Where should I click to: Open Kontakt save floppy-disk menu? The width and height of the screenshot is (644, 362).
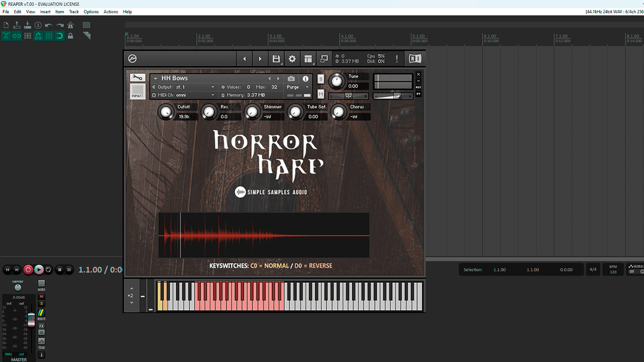click(x=277, y=59)
